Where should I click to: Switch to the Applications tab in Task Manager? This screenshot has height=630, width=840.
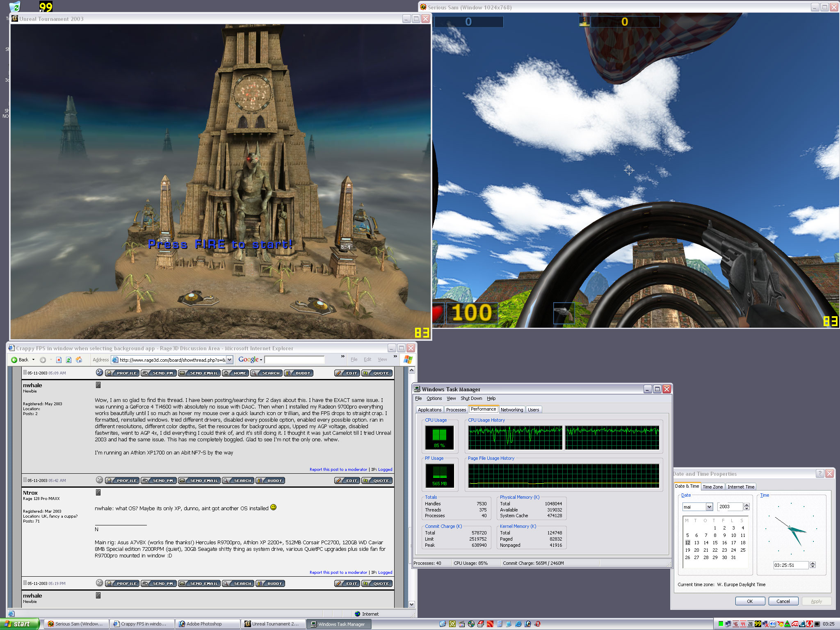[429, 410]
